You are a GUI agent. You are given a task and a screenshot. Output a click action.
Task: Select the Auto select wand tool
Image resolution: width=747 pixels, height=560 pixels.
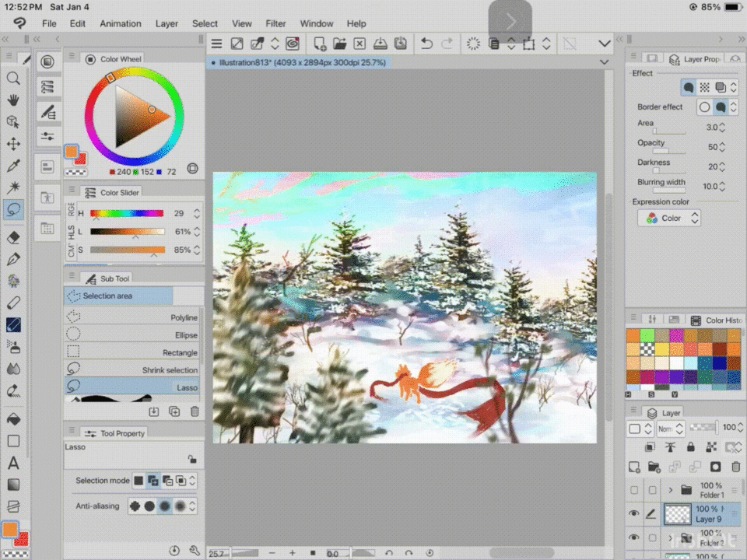13,187
